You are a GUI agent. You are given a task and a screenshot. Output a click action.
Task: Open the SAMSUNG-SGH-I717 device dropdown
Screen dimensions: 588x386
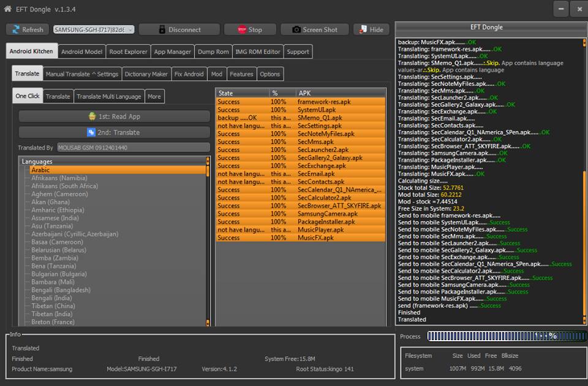pyautogui.click(x=94, y=29)
